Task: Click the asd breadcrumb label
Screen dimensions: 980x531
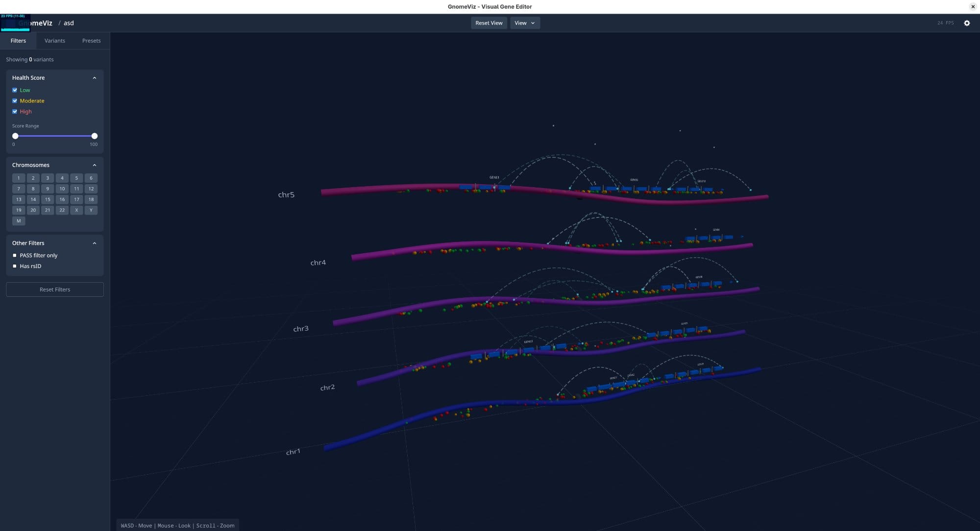Action: [69, 23]
